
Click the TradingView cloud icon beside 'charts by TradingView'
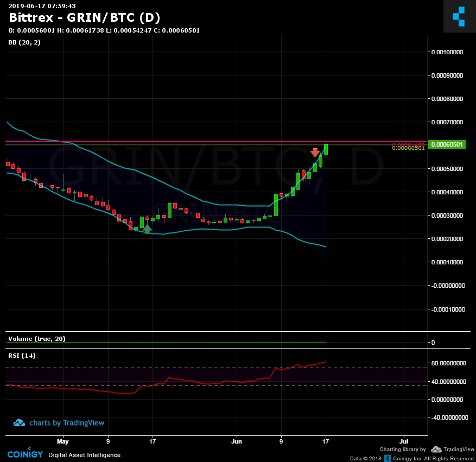[x=19, y=423]
